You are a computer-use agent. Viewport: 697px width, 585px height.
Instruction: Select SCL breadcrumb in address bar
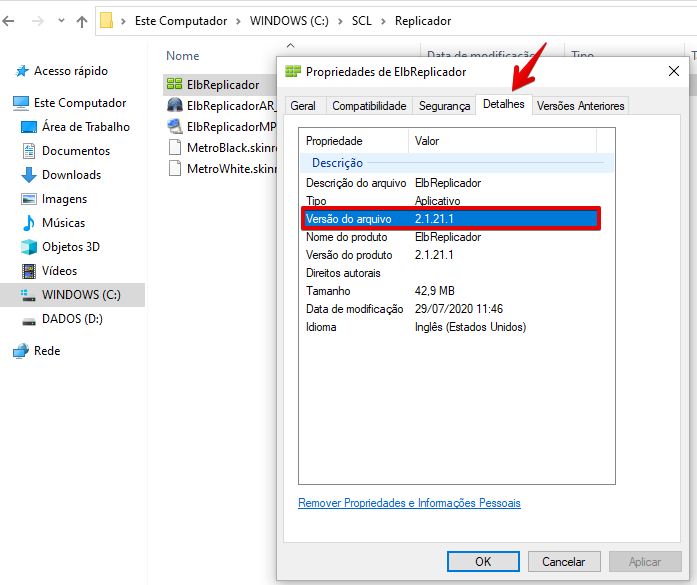tap(361, 21)
